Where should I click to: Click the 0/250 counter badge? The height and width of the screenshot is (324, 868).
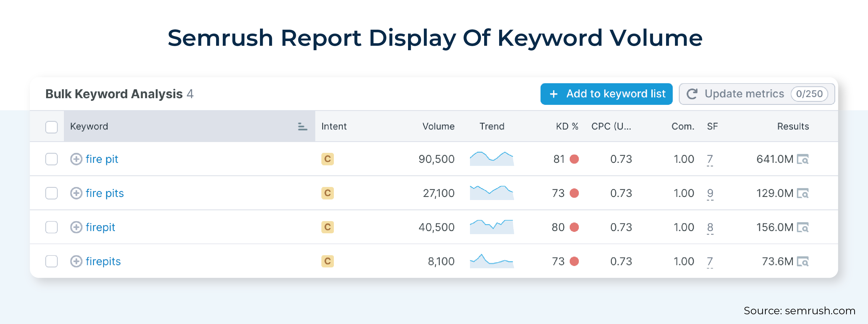(x=809, y=94)
